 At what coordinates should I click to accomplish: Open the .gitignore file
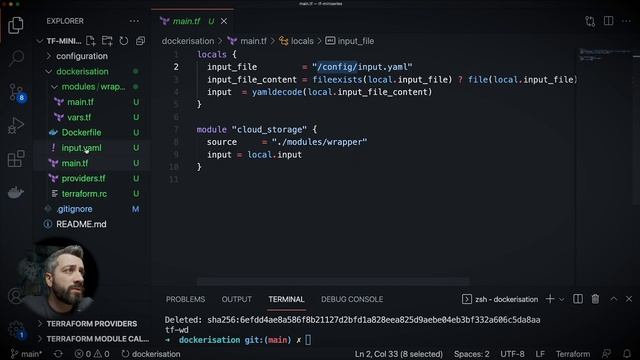tap(74, 209)
